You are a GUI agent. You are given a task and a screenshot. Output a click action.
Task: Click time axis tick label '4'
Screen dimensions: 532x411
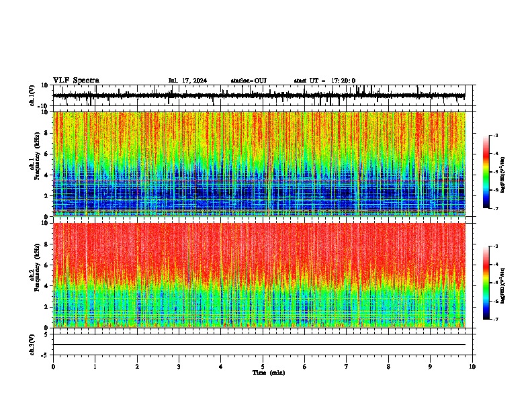[x=221, y=367]
